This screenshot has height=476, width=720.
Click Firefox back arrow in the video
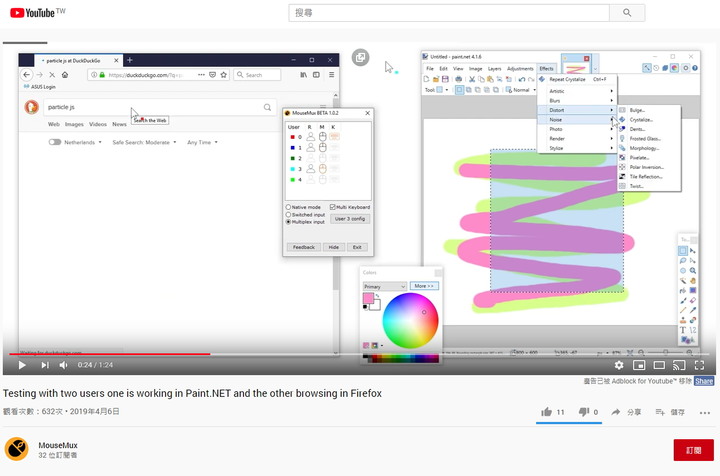(27, 74)
